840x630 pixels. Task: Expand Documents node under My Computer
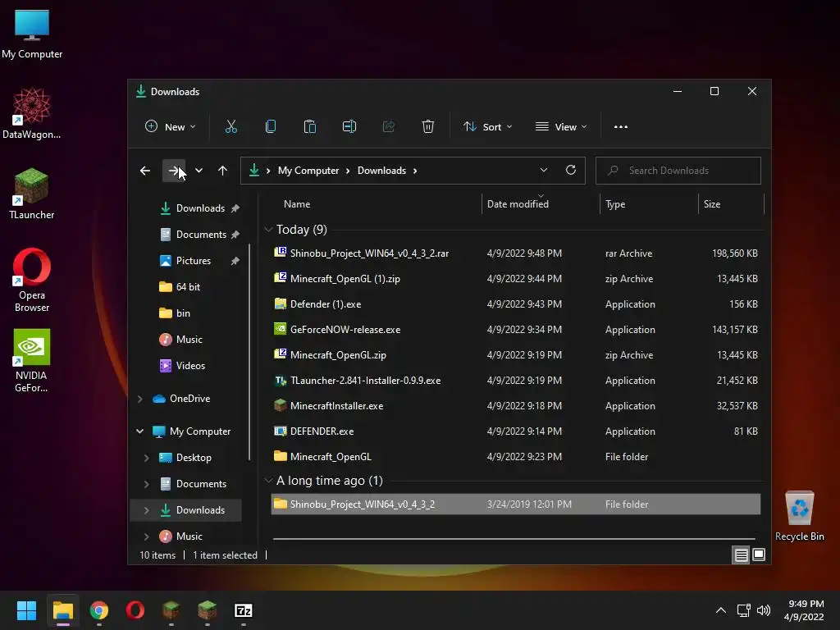pos(147,484)
